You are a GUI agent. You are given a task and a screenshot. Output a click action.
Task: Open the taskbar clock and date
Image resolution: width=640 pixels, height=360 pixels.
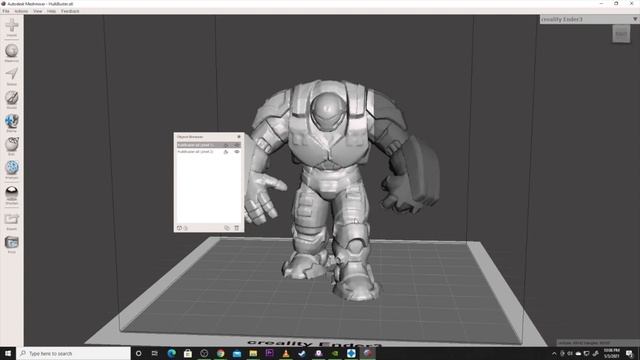click(x=611, y=353)
